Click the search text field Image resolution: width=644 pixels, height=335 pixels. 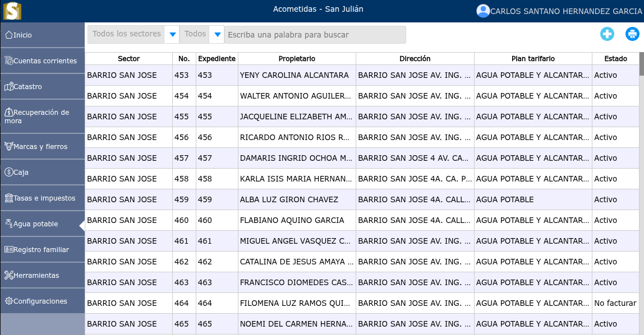[315, 35]
